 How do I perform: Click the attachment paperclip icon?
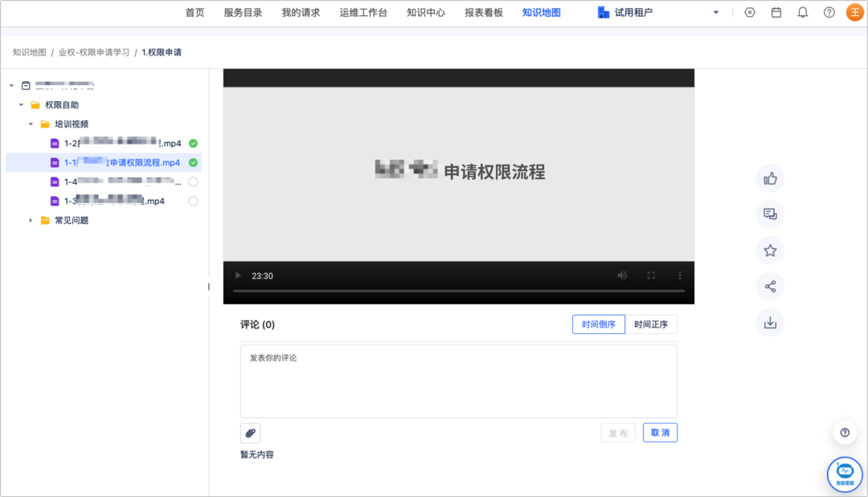click(250, 433)
